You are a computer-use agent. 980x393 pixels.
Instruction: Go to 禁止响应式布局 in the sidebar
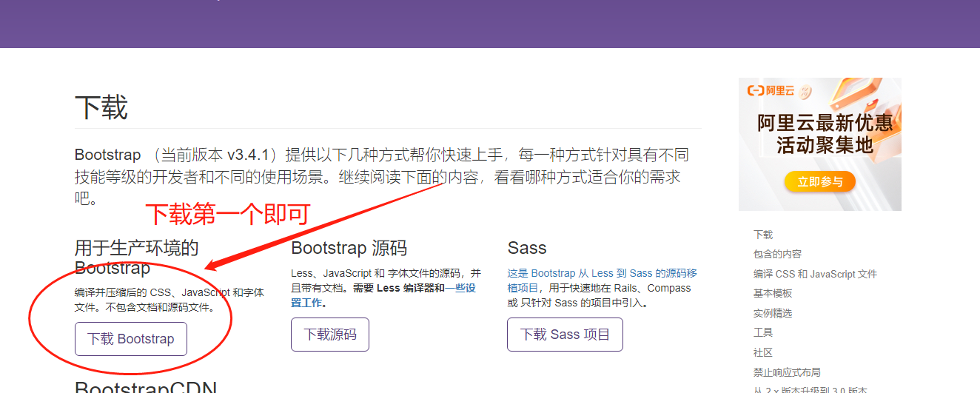787,372
